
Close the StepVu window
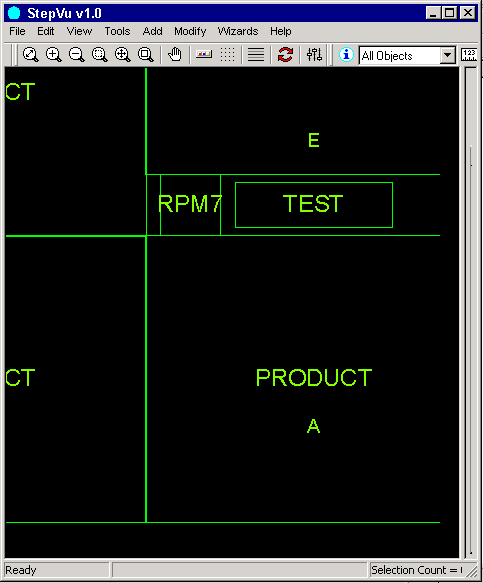pos(468,13)
